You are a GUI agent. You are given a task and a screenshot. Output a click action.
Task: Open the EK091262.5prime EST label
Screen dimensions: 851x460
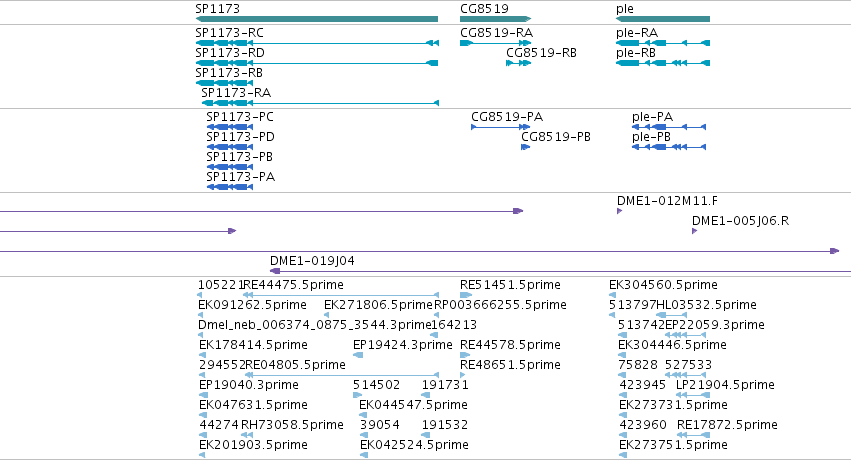252,305
